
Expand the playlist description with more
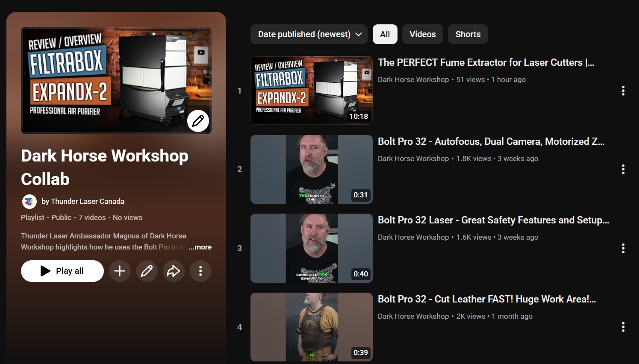pos(200,247)
